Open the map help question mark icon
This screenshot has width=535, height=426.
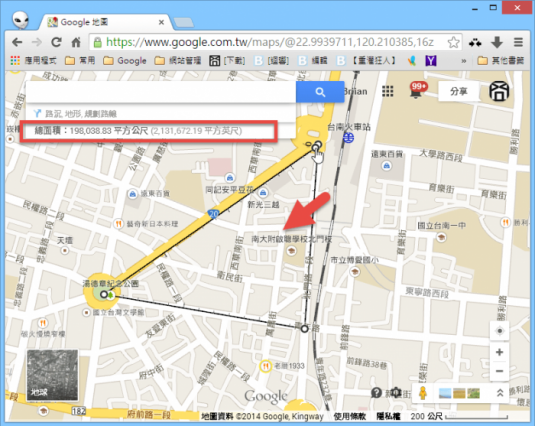(376, 393)
